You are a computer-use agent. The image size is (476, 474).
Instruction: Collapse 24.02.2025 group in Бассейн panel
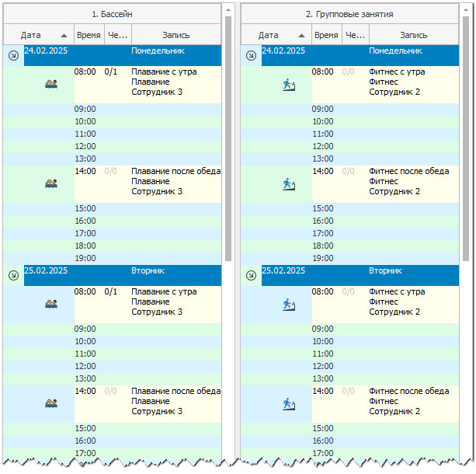(13, 56)
